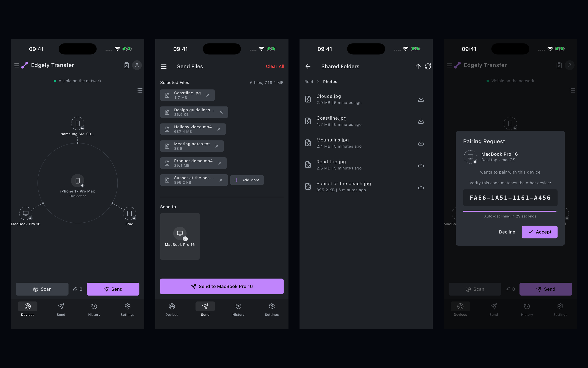Image resolution: width=588 pixels, height=368 pixels.
Task: Click Send to MacBook Pro 16 button
Action: 222,287
